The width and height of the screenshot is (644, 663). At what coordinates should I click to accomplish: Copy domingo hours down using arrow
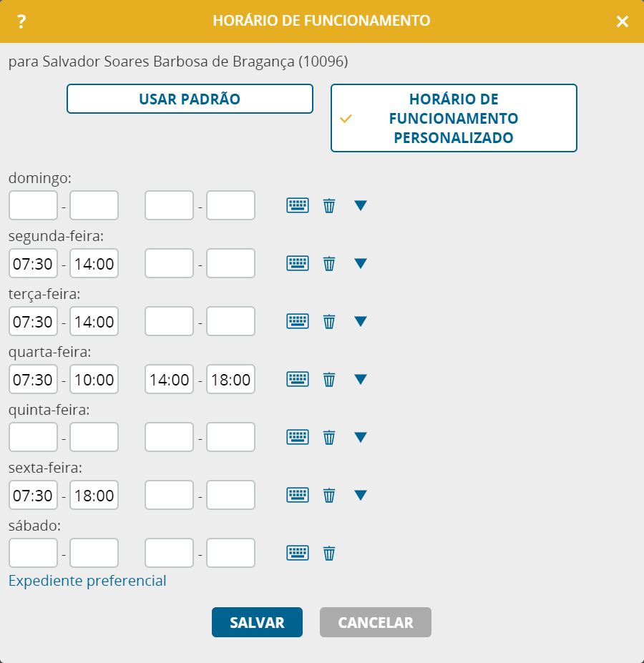tap(361, 205)
